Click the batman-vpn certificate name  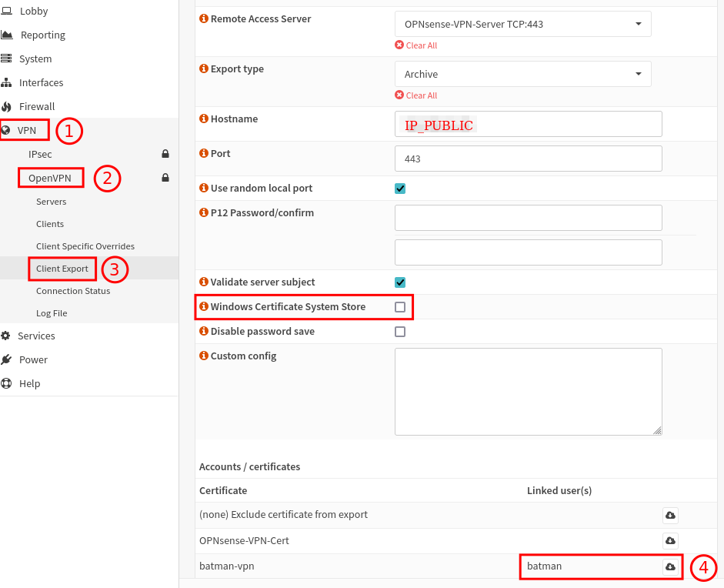(227, 566)
